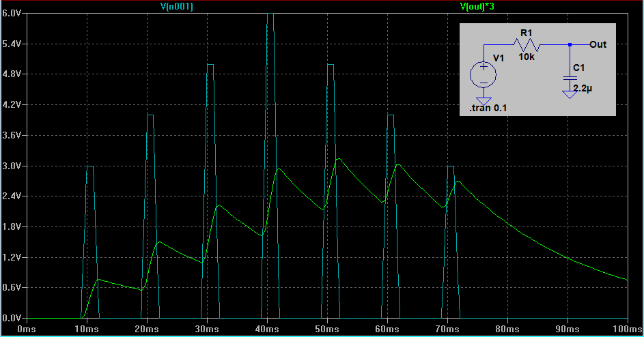Click the 4.2V vertical axis label

11,104
